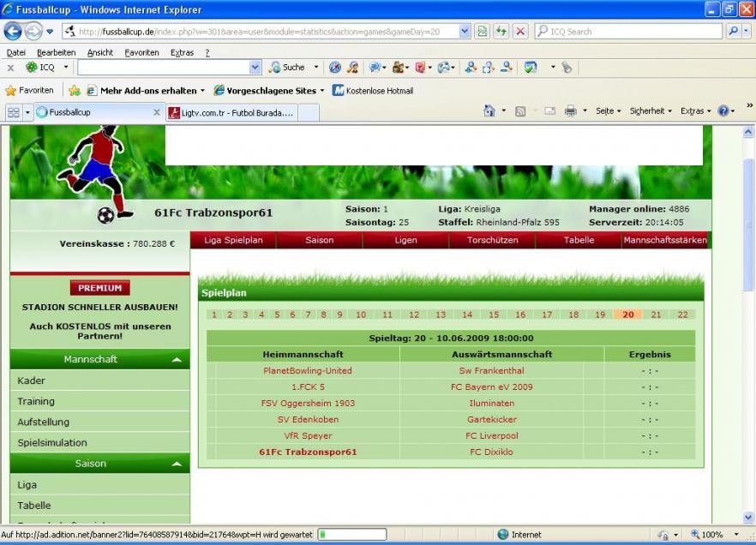Screen dimensions: 756x545
Task: Open the Torschützen statistics tab
Action: click(x=492, y=240)
